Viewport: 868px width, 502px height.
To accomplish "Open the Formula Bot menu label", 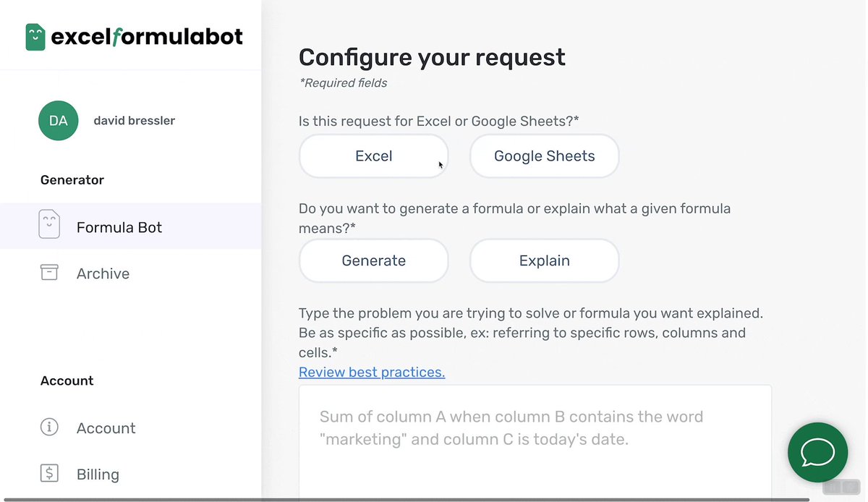I will click(x=119, y=227).
